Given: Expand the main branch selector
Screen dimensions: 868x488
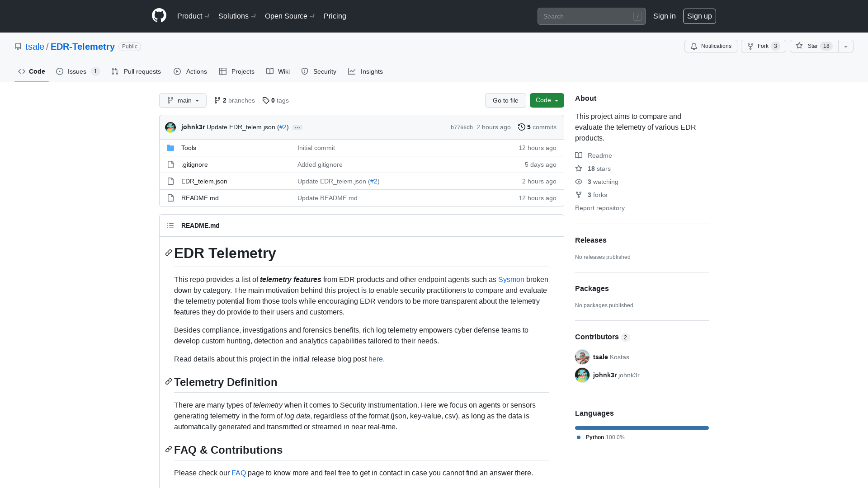Looking at the screenshot, I should pos(183,100).
